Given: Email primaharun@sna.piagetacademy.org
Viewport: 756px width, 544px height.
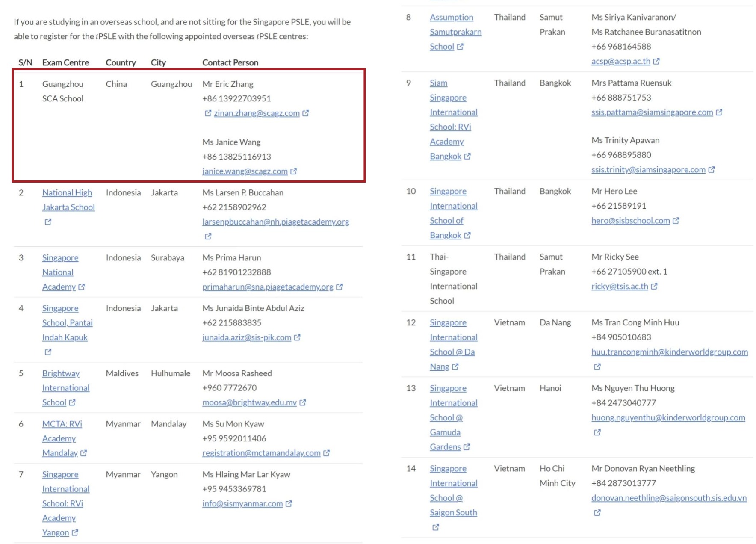Looking at the screenshot, I should point(268,287).
